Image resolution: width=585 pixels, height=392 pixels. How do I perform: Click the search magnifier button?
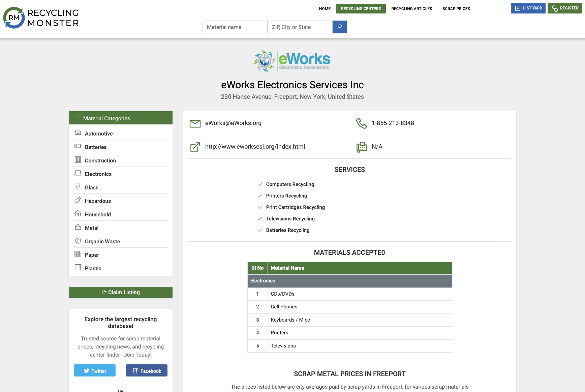click(x=340, y=27)
